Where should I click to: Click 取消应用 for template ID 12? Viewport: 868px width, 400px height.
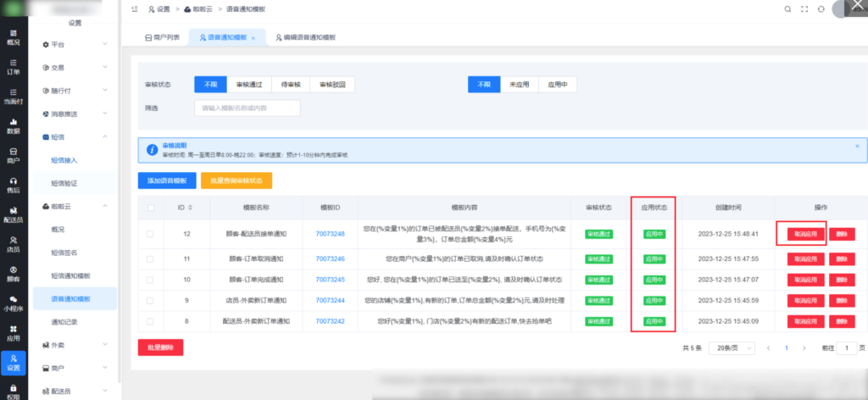point(805,234)
